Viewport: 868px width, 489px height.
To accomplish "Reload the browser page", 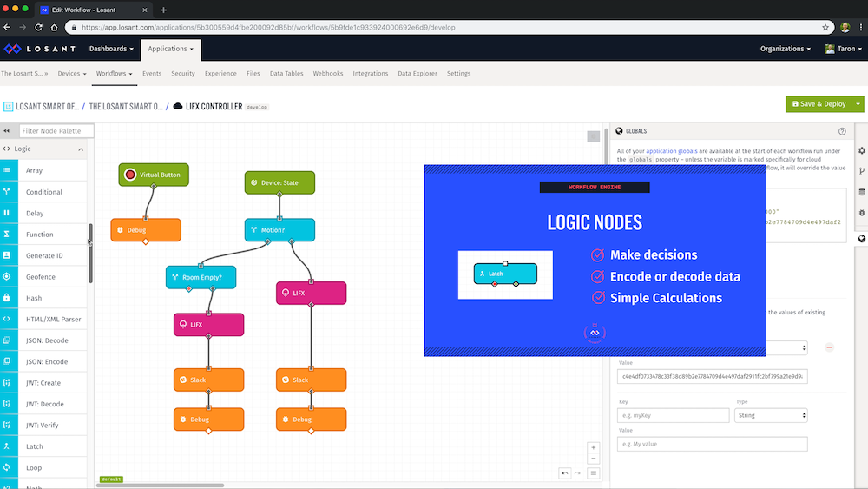I will [x=38, y=27].
